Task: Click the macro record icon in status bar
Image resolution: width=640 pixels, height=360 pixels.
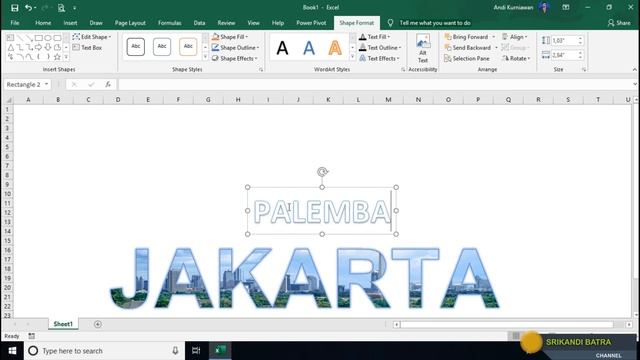Action: pos(31,336)
